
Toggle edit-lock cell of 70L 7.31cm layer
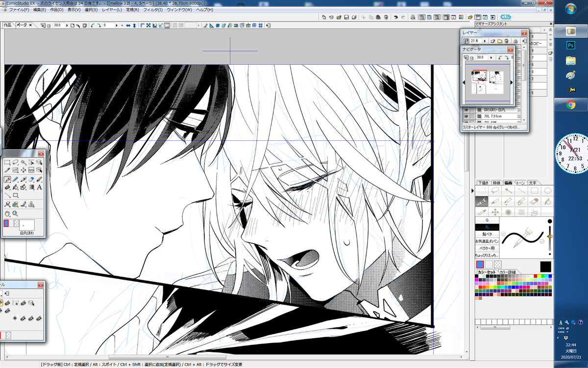(x=472, y=116)
